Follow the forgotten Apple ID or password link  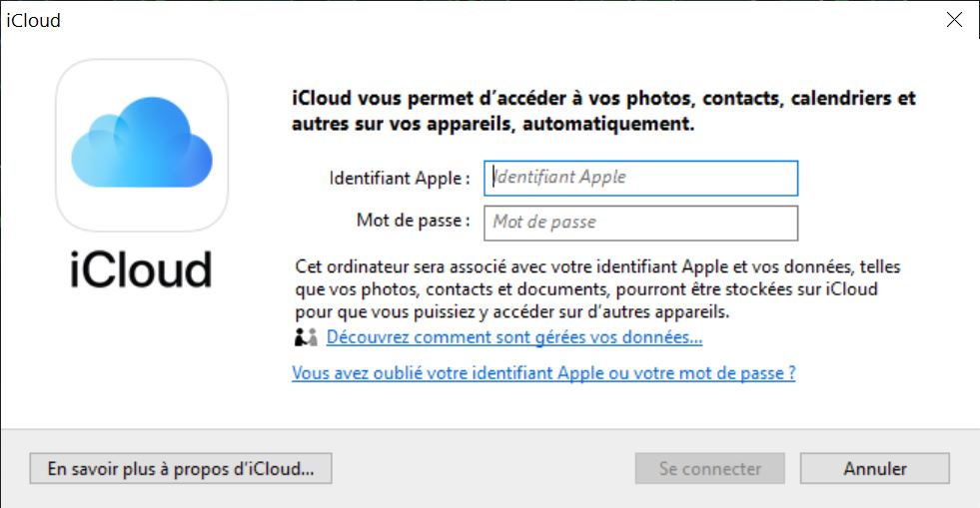click(x=543, y=374)
